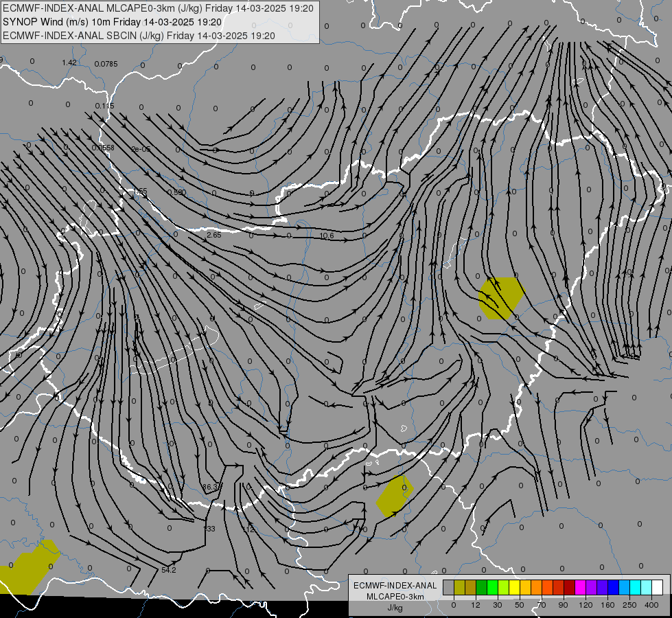672x618 pixels.
Task: Click the MLCAPE0-3km title line
Action: [x=158, y=8]
